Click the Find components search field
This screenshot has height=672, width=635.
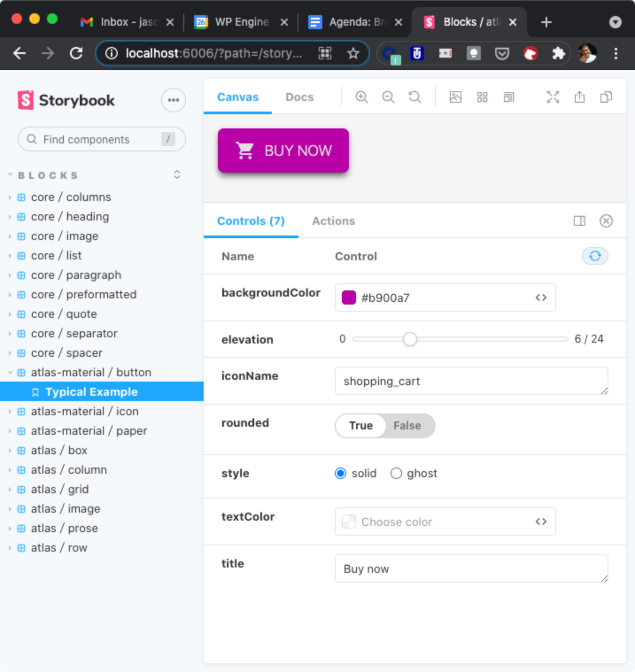(x=97, y=139)
